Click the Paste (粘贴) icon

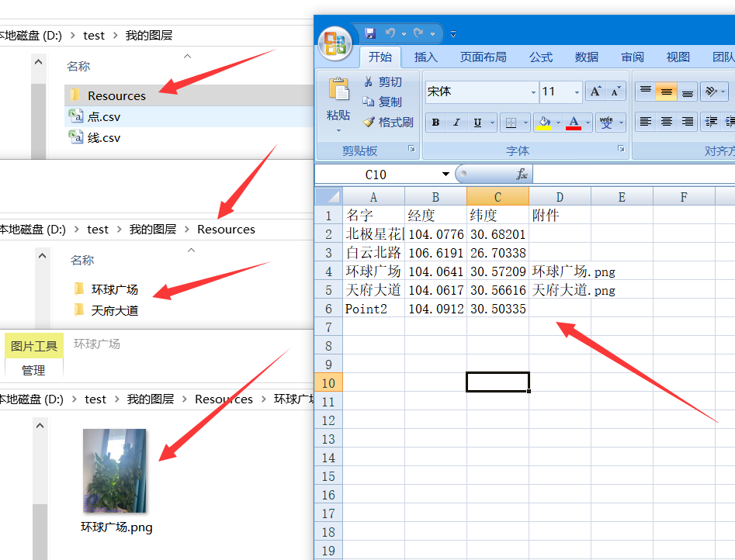[338, 89]
